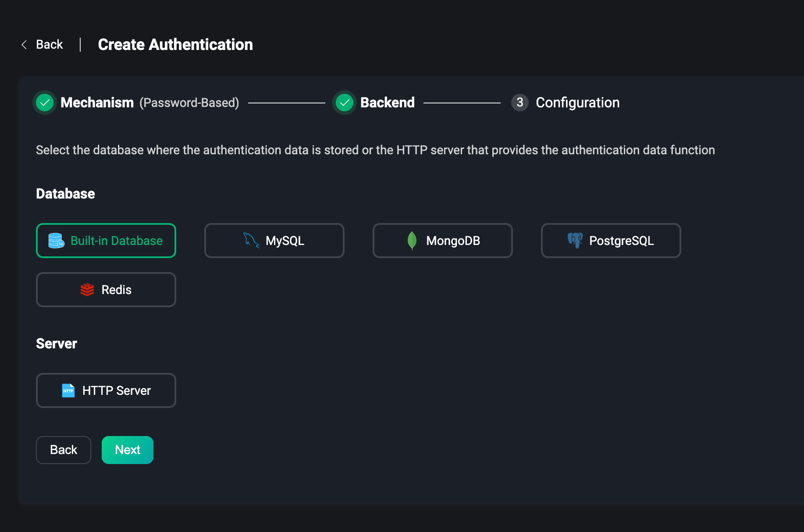Screen dimensions: 804x532
Task: Pick the HTTP Server text label
Action: (x=117, y=390)
